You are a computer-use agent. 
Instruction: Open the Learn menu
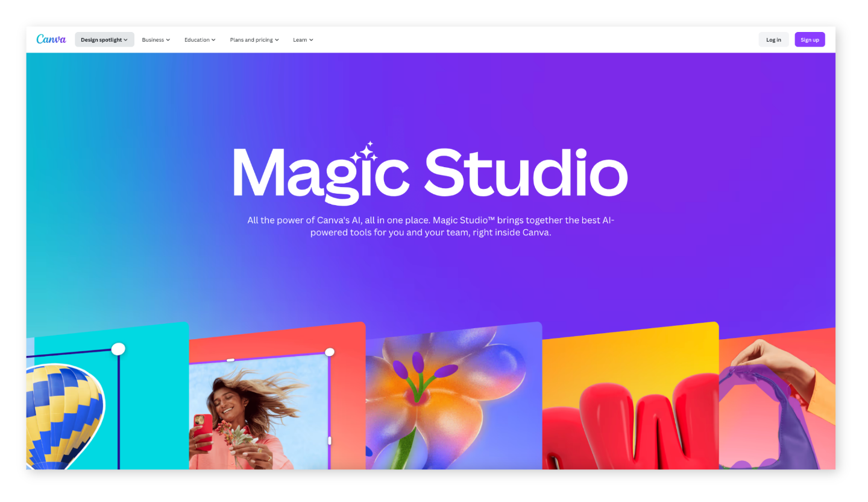point(303,40)
